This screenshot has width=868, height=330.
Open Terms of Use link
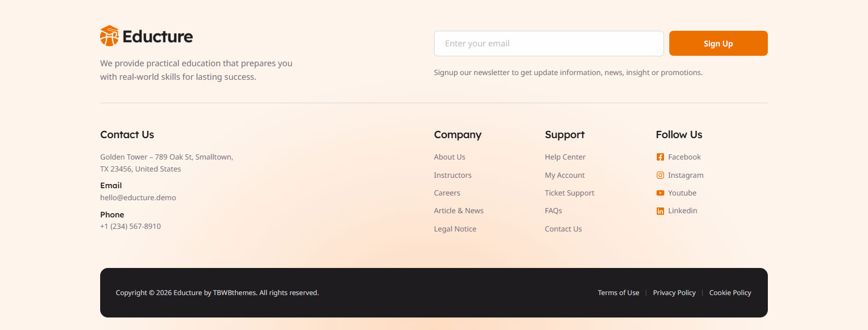(x=618, y=292)
